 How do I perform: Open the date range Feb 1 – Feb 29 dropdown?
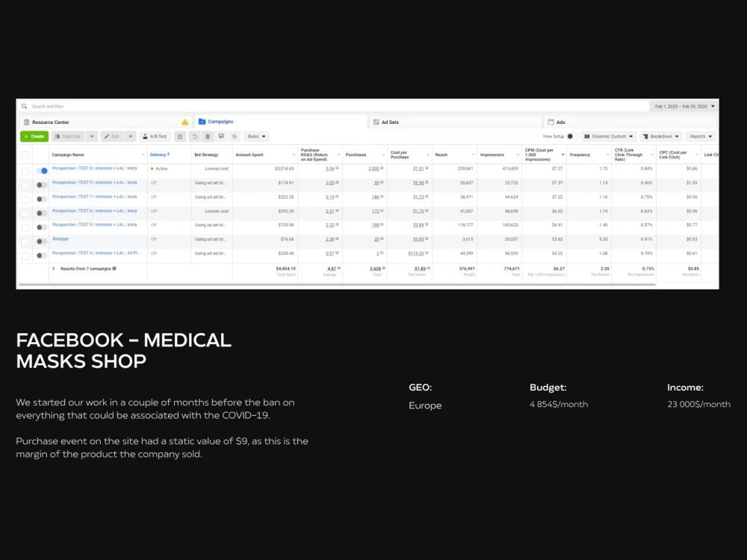tap(684, 106)
